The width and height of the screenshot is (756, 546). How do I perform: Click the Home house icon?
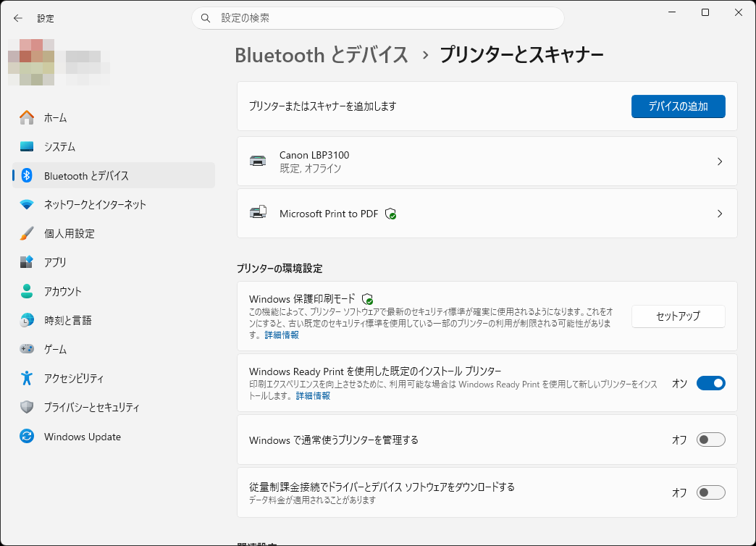tap(27, 118)
